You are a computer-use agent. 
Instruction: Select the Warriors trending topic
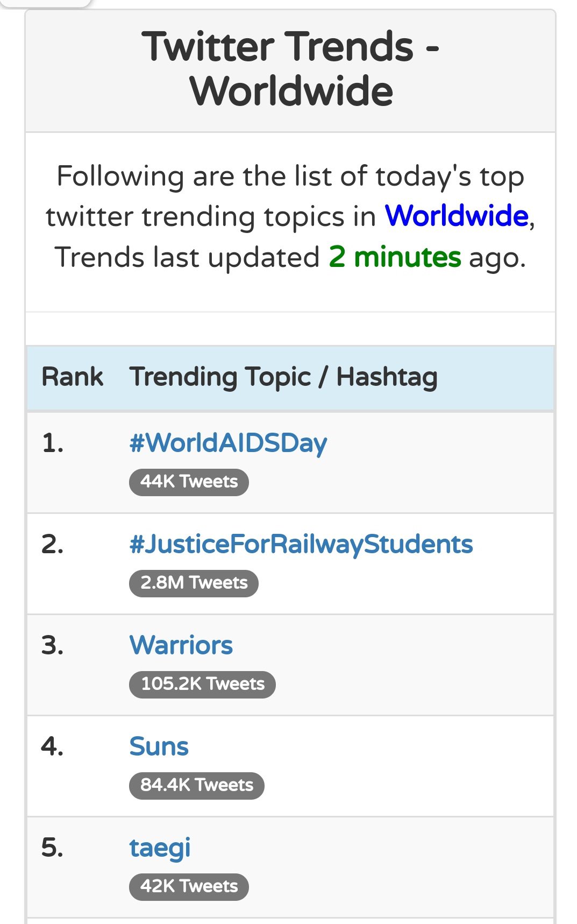click(181, 645)
